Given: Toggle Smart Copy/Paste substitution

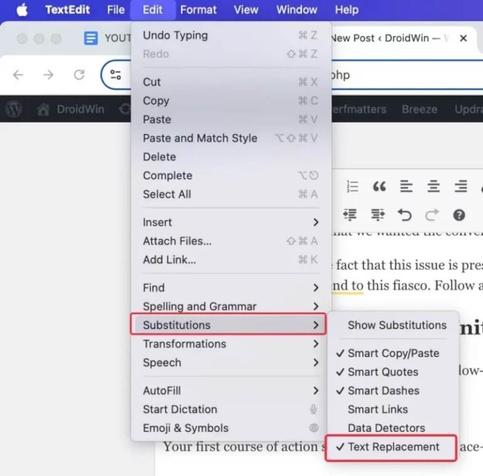Looking at the screenshot, I should click(393, 353).
